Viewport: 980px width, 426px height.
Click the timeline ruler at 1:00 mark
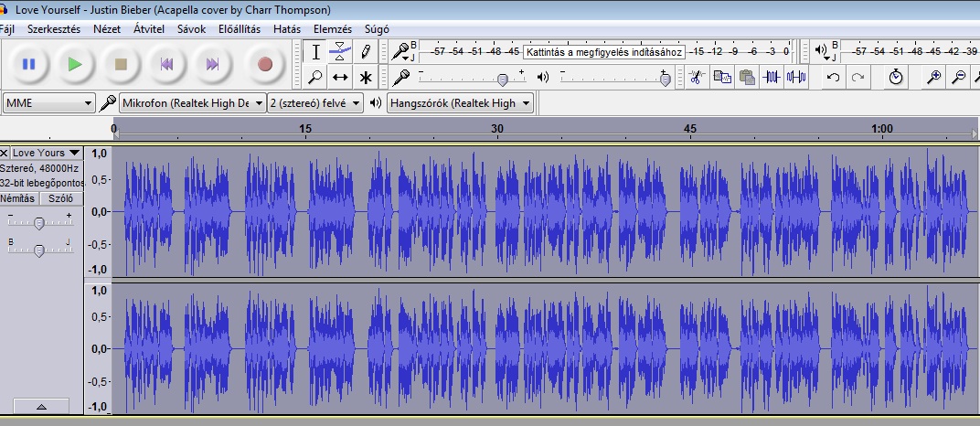pyautogui.click(x=882, y=129)
